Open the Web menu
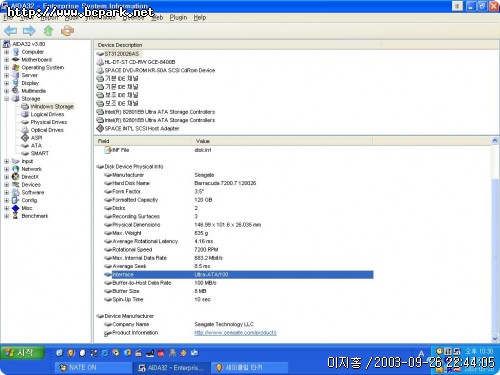The height and width of the screenshot is (375, 500). pos(157,17)
